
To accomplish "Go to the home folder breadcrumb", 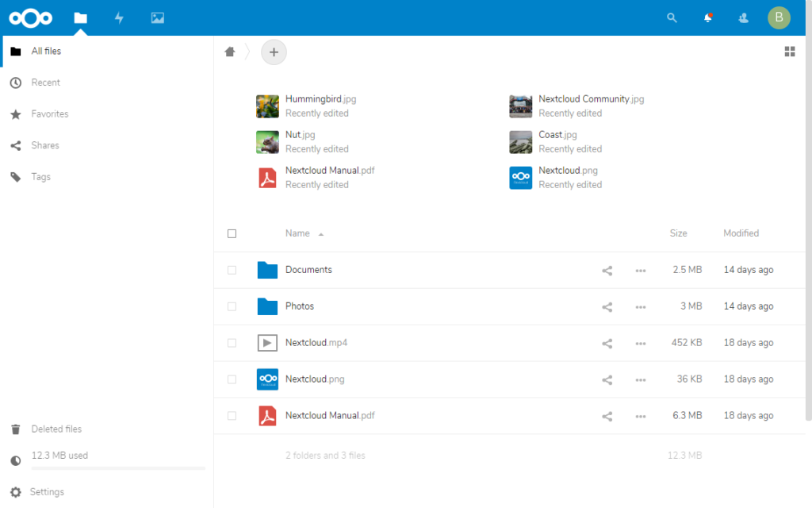I will click(230, 52).
